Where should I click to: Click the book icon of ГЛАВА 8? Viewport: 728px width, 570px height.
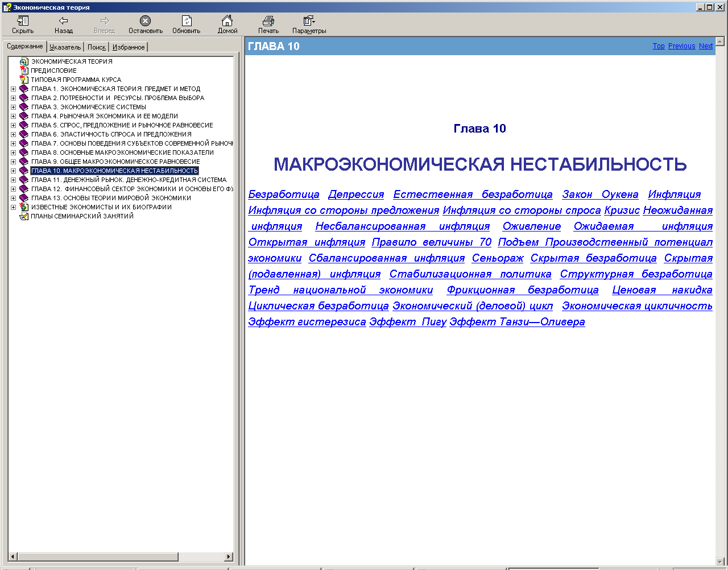pyautogui.click(x=24, y=152)
